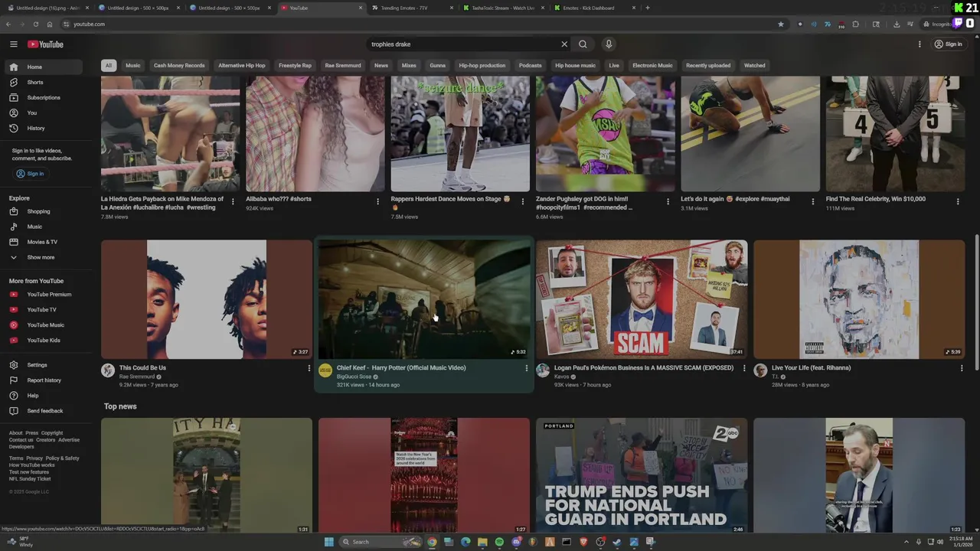Viewport: 980px width, 551px height.
Task: Open Music under Explore
Action: pyautogui.click(x=45, y=227)
